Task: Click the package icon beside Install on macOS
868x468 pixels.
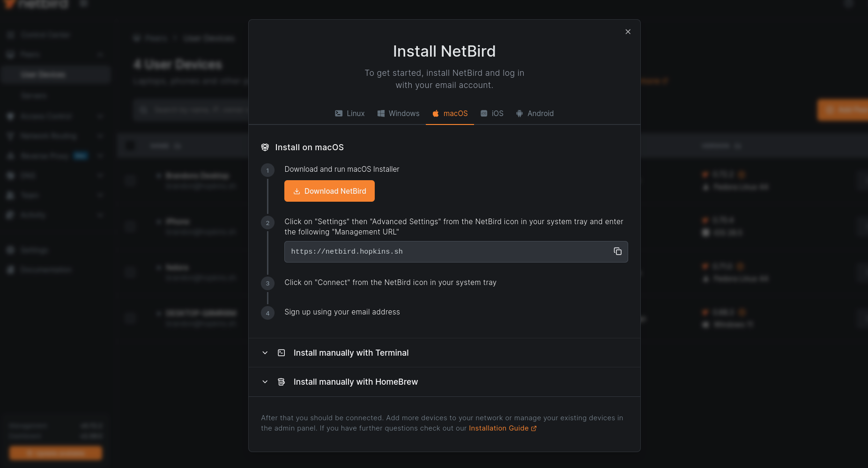Action: 265,147
